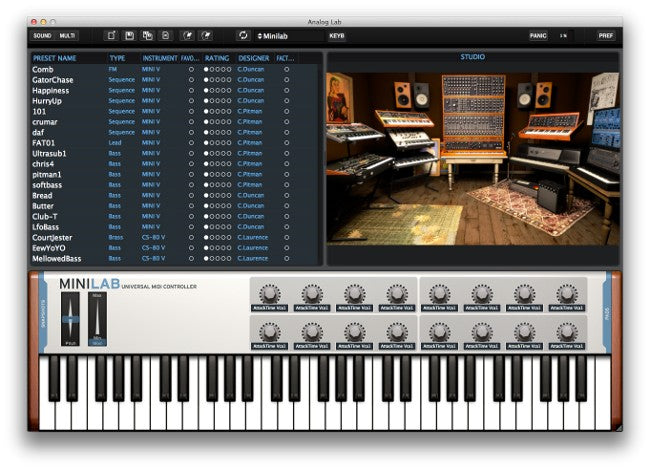
Task: Select the HurryUp preset
Action: pyautogui.click(x=47, y=101)
